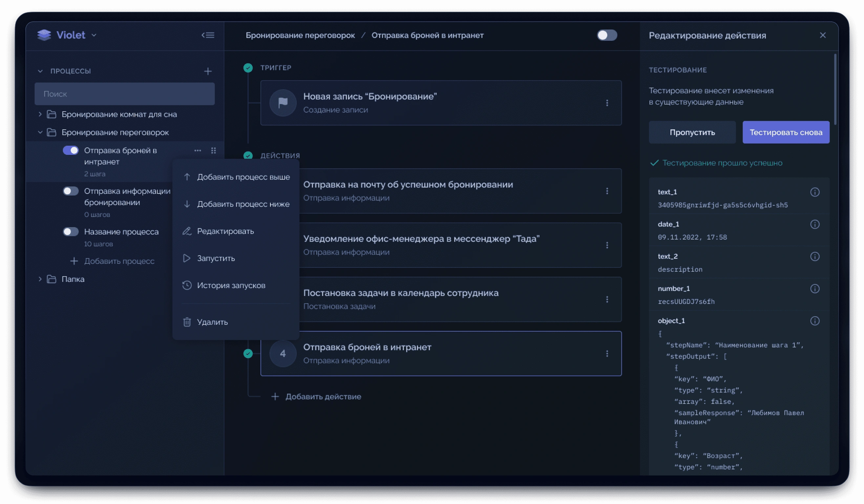Disable the Отправка броней в интранет process toggle

(71, 151)
